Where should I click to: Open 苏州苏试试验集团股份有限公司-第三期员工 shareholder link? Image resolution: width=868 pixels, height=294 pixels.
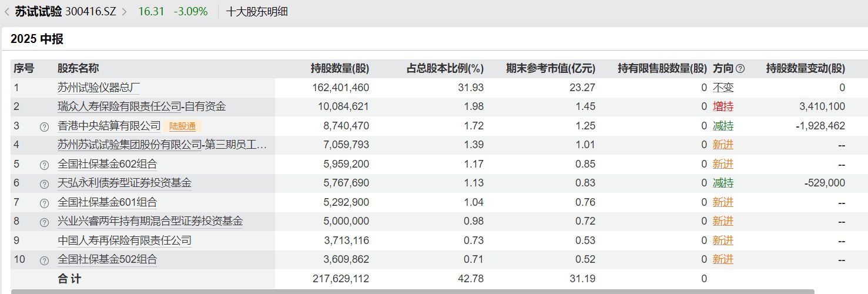[x=162, y=145]
